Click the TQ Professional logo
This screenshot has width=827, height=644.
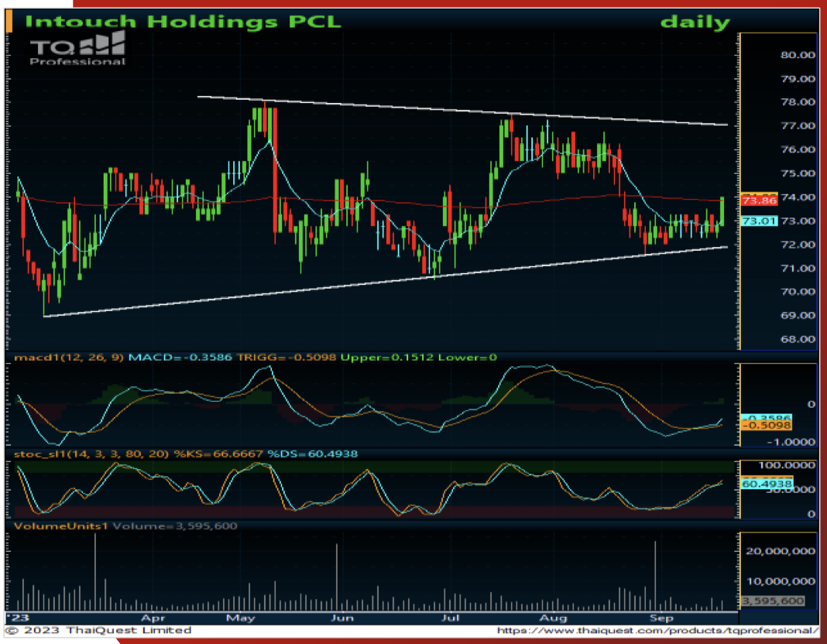pyautogui.click(x=77, y=49)
